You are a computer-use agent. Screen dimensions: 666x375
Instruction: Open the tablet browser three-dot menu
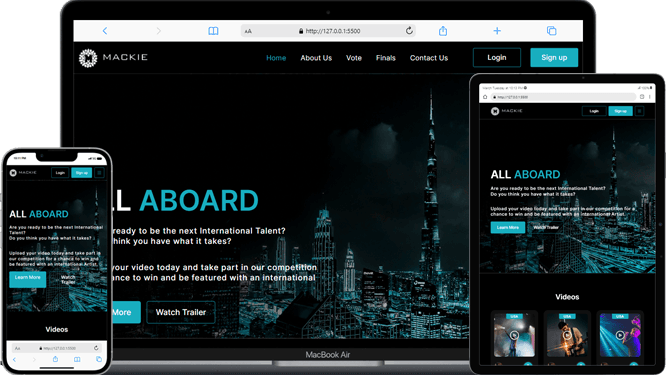point(650,97)
